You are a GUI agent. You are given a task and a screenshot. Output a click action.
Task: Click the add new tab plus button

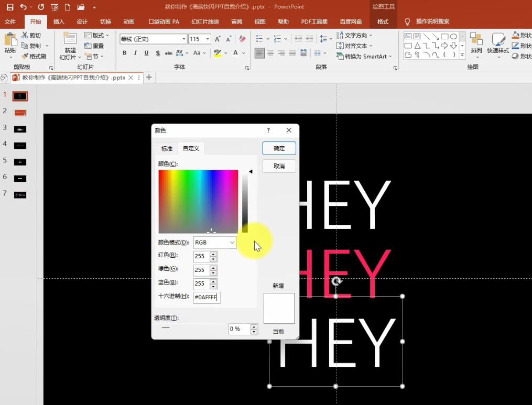coord(149,78)
